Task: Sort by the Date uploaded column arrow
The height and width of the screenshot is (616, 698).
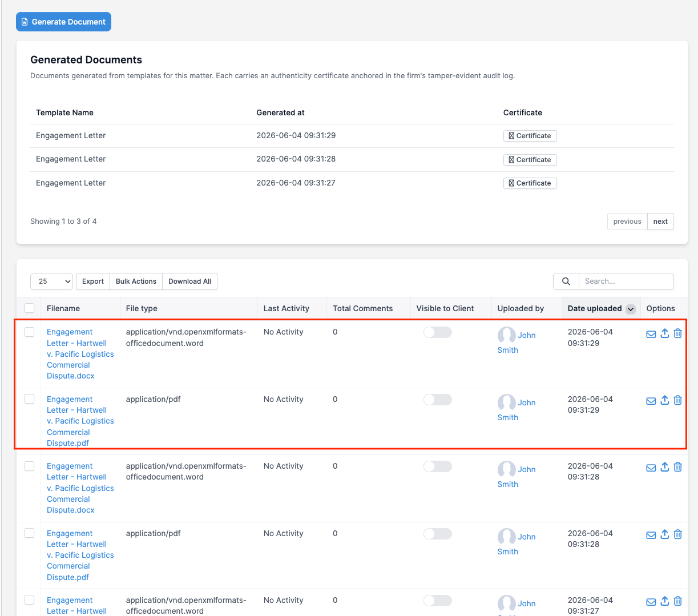Action: (x=631, y=309)
